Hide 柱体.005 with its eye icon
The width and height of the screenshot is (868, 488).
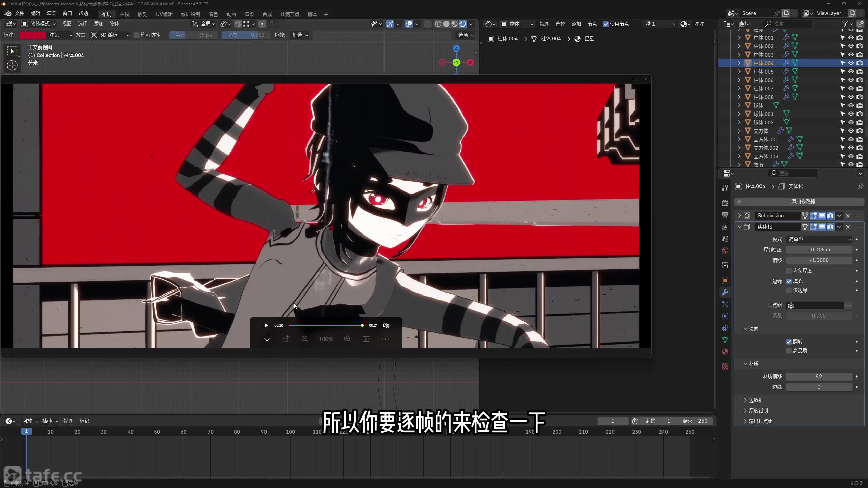coord(851,72)
